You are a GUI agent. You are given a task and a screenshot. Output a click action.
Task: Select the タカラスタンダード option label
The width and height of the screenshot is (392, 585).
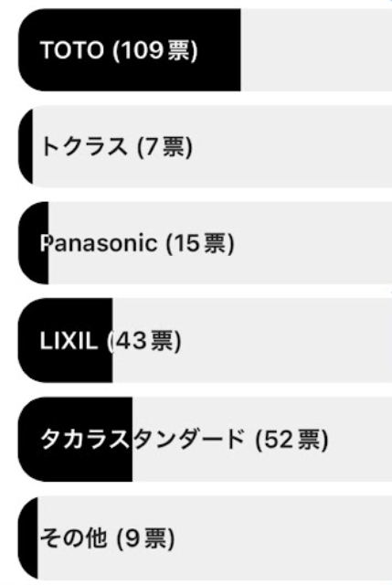(x=184, y=439)
